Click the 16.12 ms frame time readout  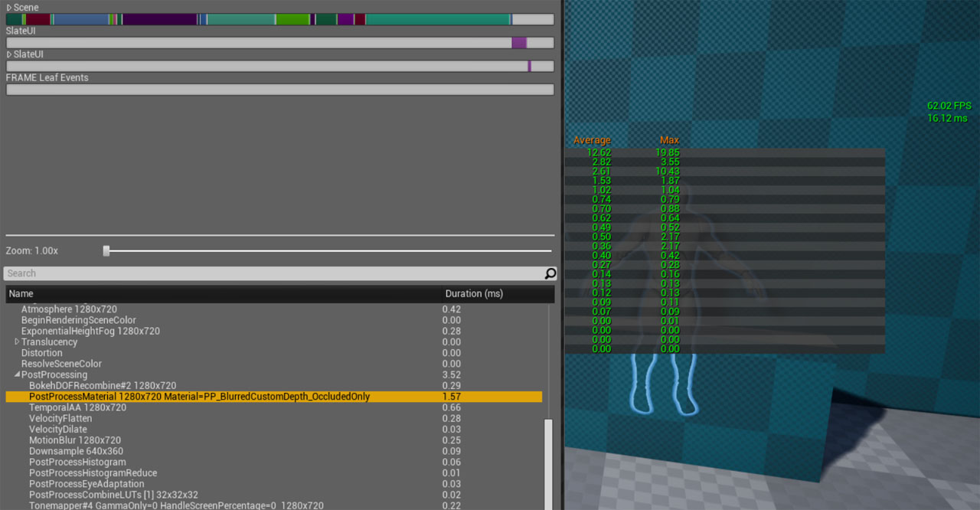(x=947, y=118)
